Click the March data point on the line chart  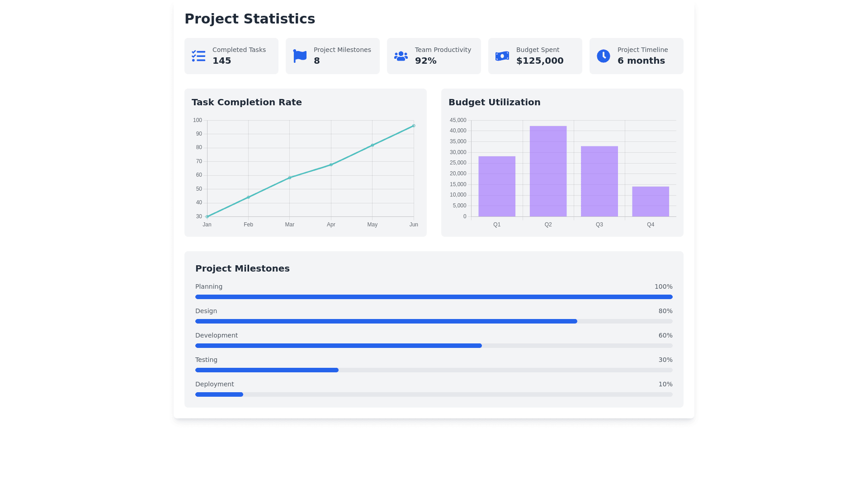290,178
